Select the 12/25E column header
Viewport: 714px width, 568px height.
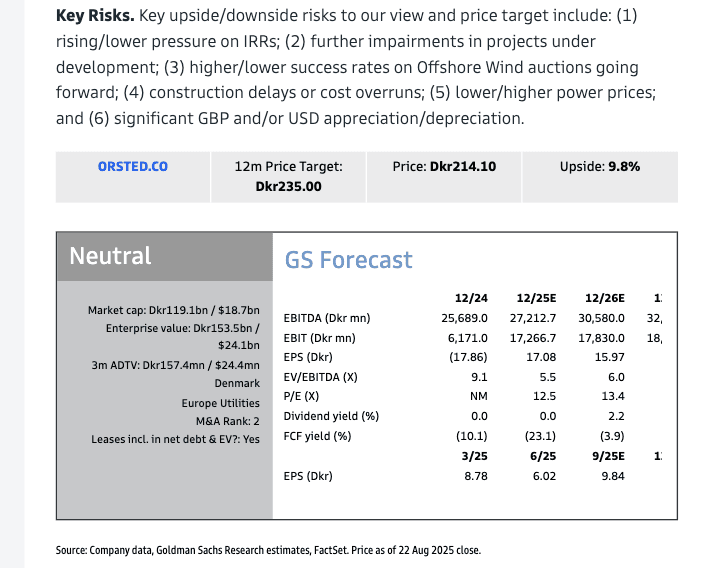[536, 298]
